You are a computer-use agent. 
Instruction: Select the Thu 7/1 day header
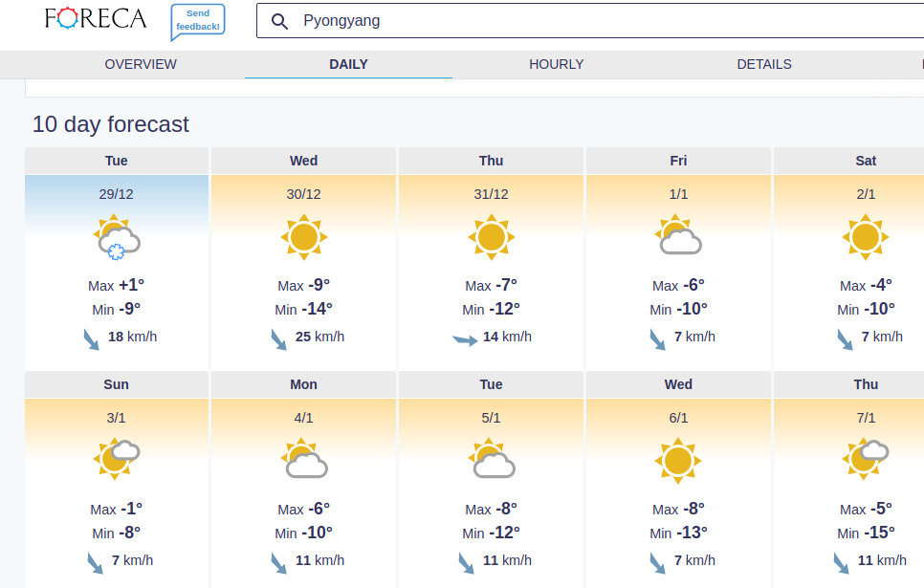(866, 384)
